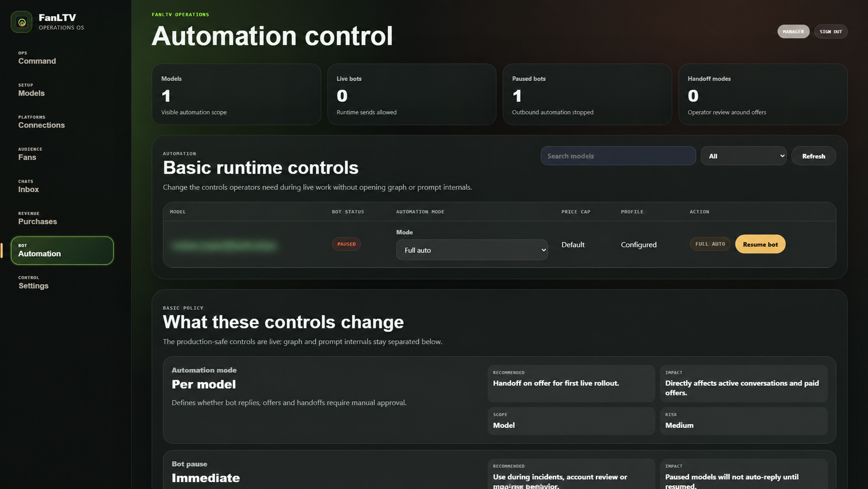This screenshot has width=868, height=489.
Task: Click the Risk 'Medium' card
Action: tap(743, 421)
